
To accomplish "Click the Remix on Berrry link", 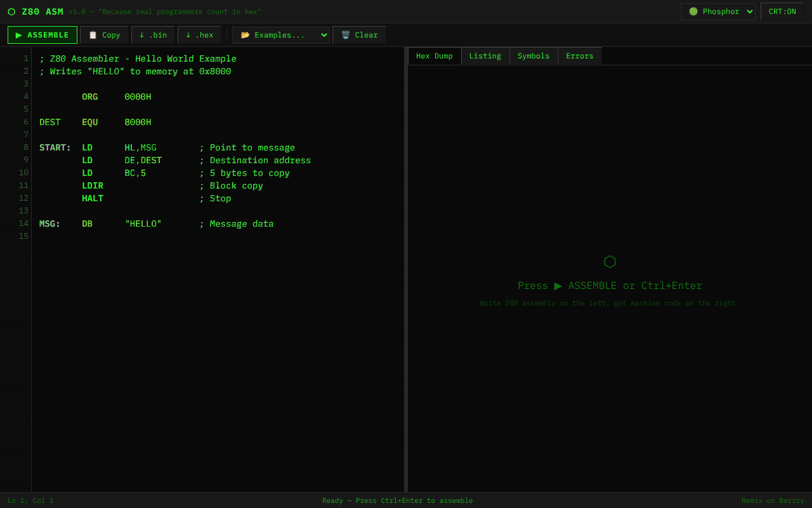I will coord(773,500).
